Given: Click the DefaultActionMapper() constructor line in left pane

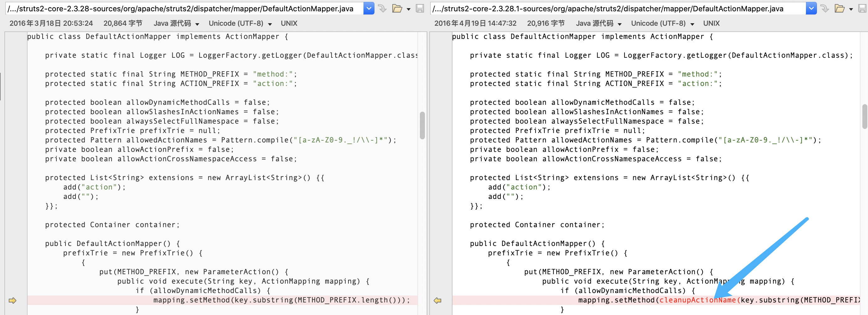Looking at the screenshot, I should click(112, 244).
